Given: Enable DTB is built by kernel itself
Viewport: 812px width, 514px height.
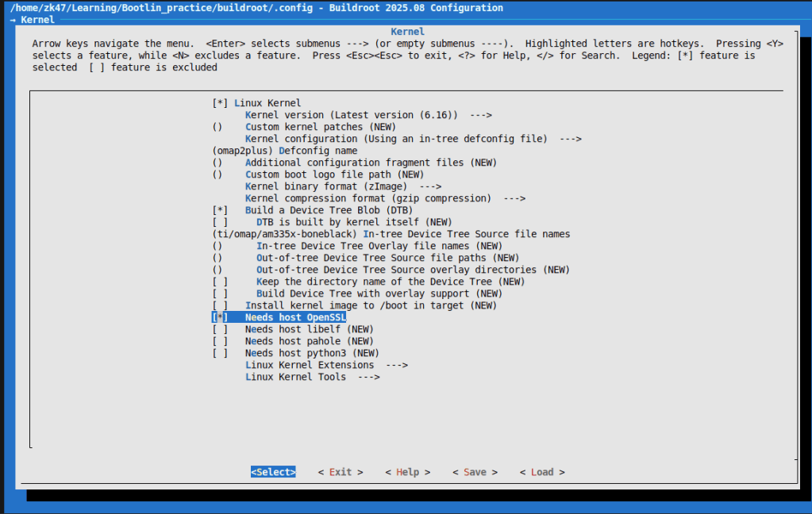Looking at the screenshot, I should [x=221, y=222].
